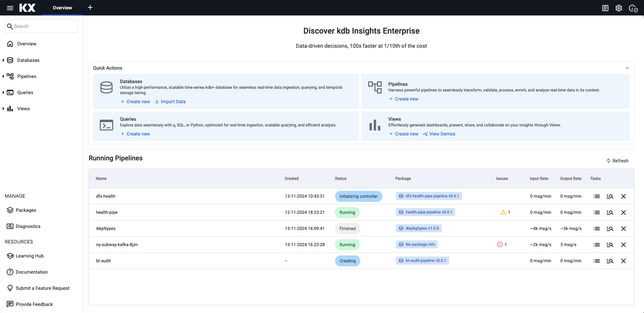
Task: Teardown bt-audit pipeline with X icon
Action: [x=624, y=261]
